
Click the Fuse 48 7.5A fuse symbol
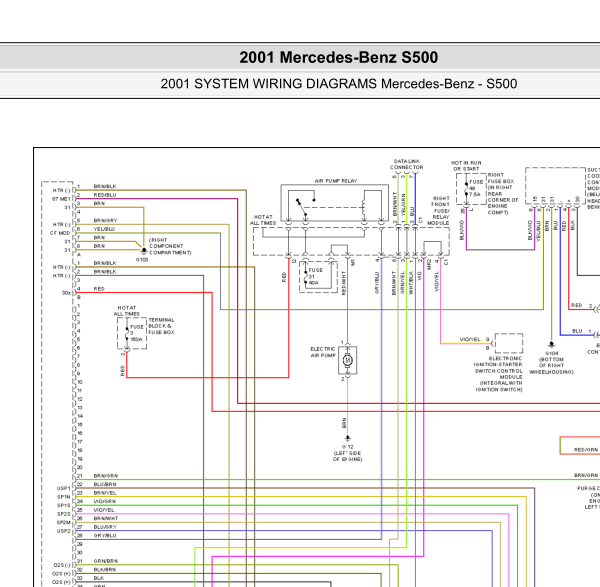[466, 189]
